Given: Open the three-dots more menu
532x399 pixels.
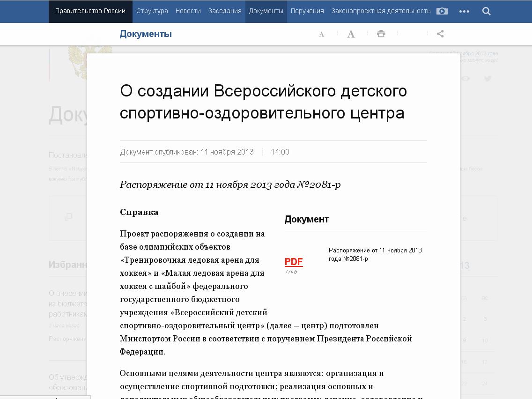Looking at the screenshot, I should [464, 12].
